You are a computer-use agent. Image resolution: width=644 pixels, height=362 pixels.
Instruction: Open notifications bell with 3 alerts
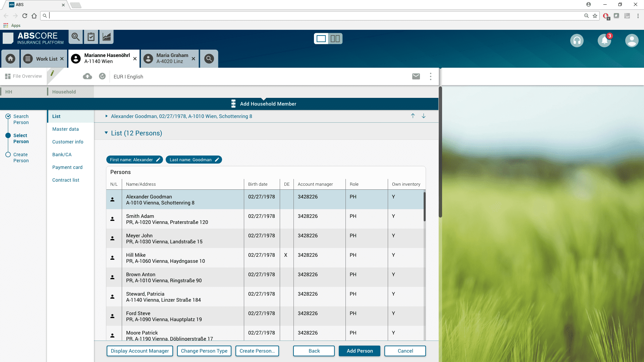pyautogui.click(x=604, y=41)
